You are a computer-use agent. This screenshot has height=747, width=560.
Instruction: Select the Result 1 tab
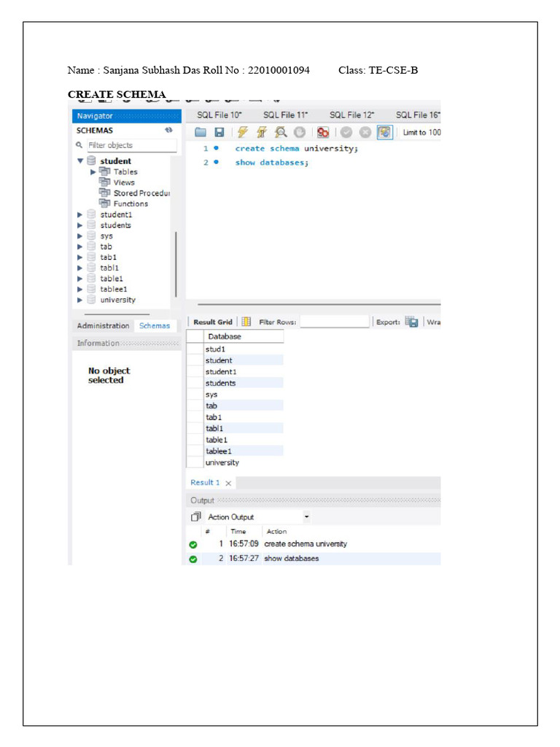[x=205, y=483]
